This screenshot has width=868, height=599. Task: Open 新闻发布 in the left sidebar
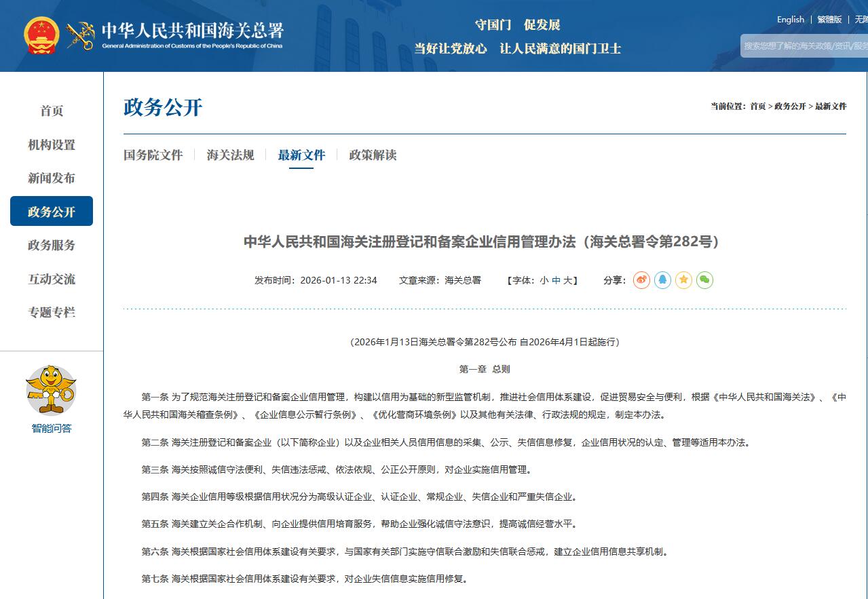click(52, 178)
